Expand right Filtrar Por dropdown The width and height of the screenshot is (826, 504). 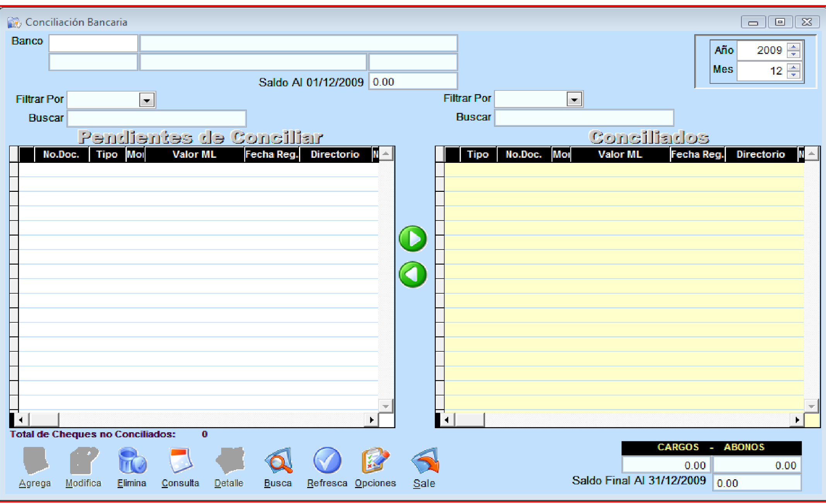click(574, 99)
